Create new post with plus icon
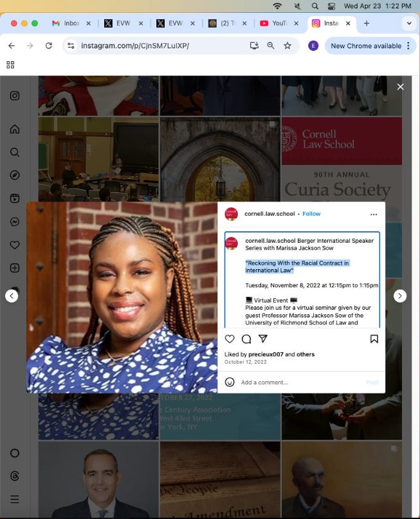420x519 pixels. click(x=15, y=268)
